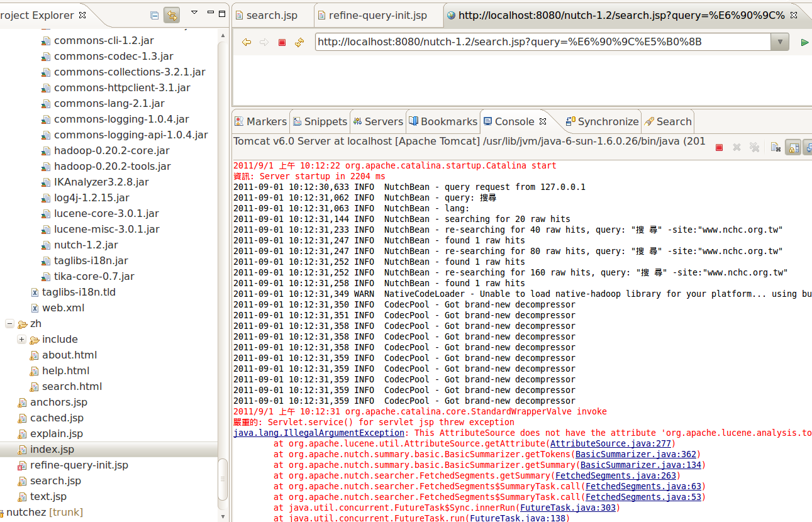Select hadoop-0.20.2-core.jar

point(112,150)
